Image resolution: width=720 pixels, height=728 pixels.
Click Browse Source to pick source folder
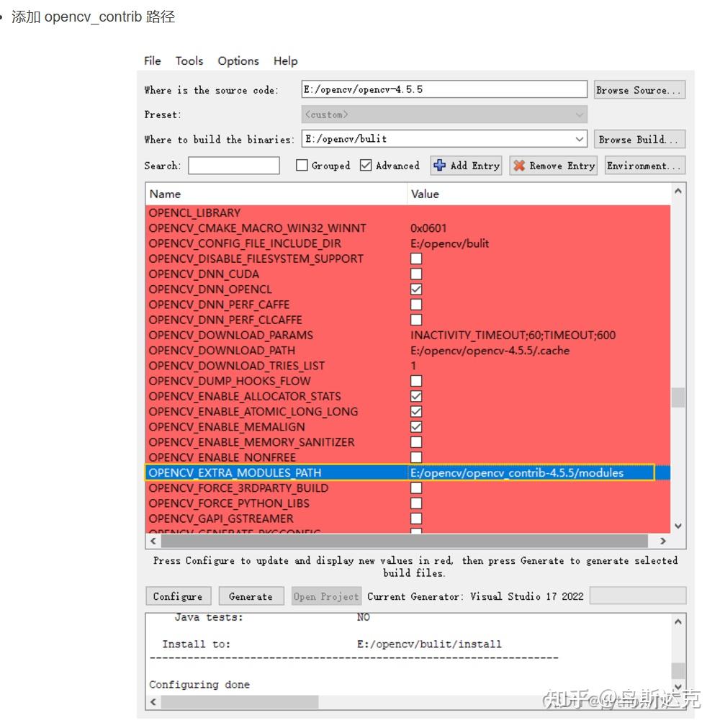click(x=639, y=89)
